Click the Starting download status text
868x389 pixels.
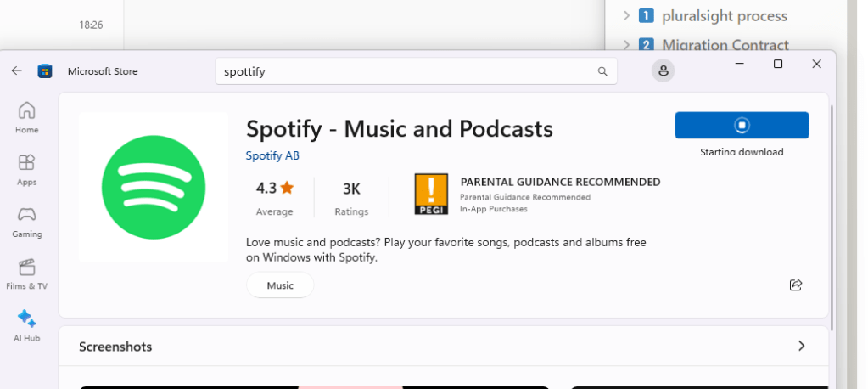742,152
